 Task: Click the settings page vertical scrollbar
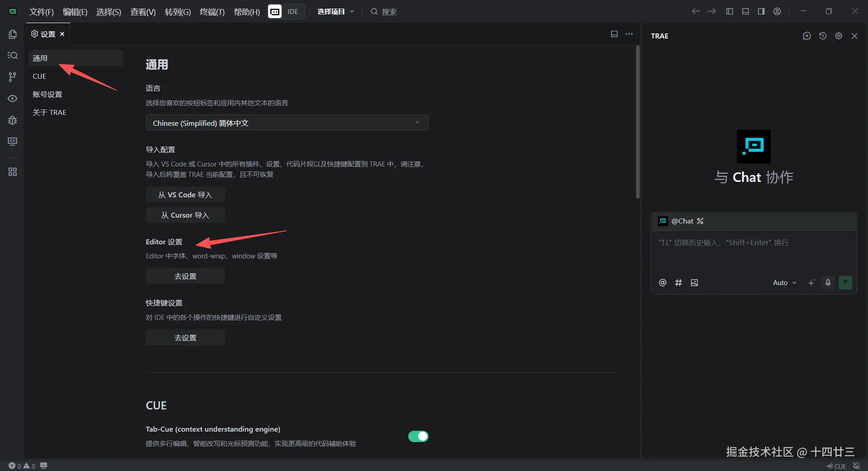pos(638,122)
